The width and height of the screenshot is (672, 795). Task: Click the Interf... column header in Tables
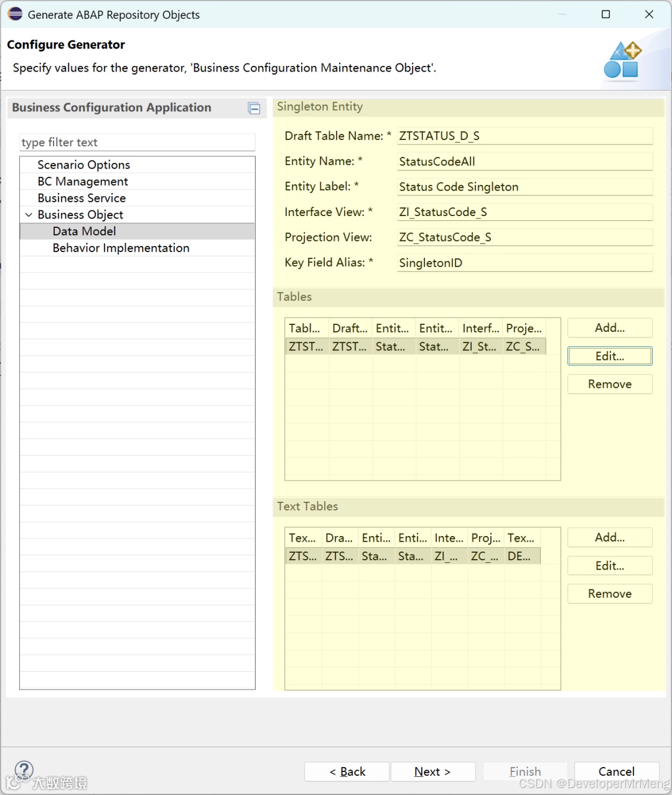(x=481, y=328)
